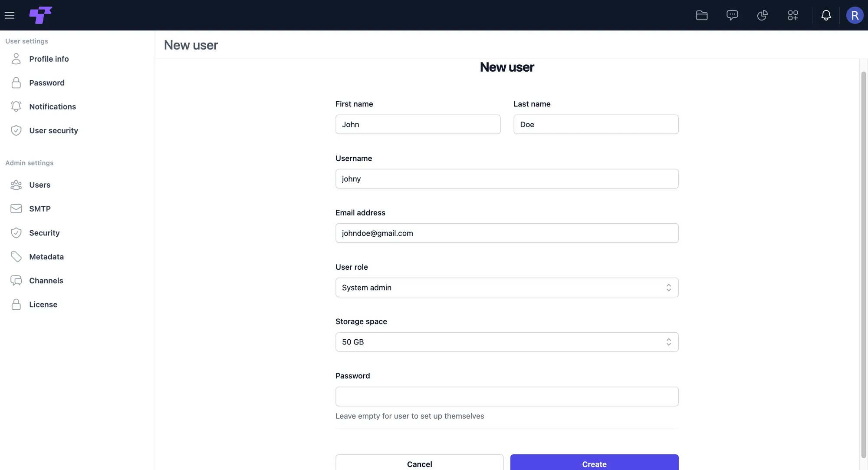Open the chat messages icon
This screenshot has height=470, width=868.
(x=732, y=15)
